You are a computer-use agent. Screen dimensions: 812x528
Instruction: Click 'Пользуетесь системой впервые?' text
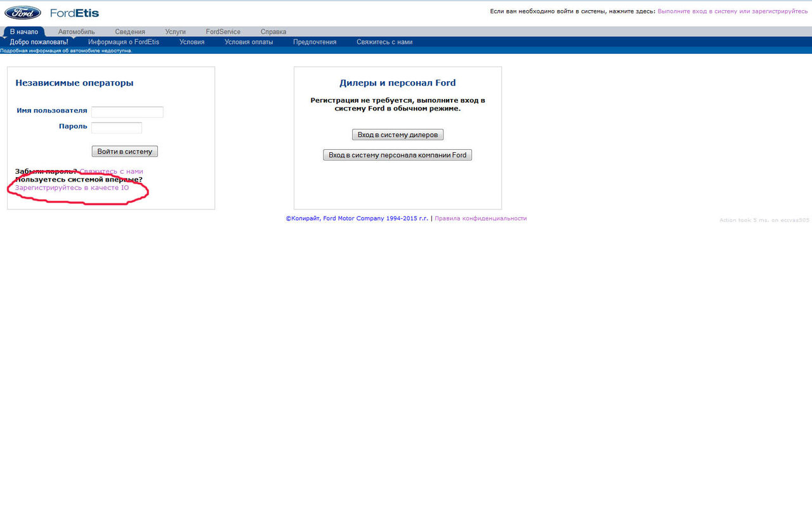coord(79,180)
